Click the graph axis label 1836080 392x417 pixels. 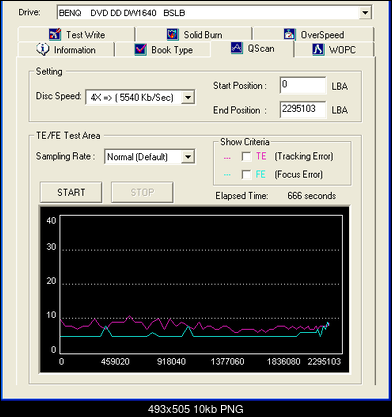tap(284, 362)
